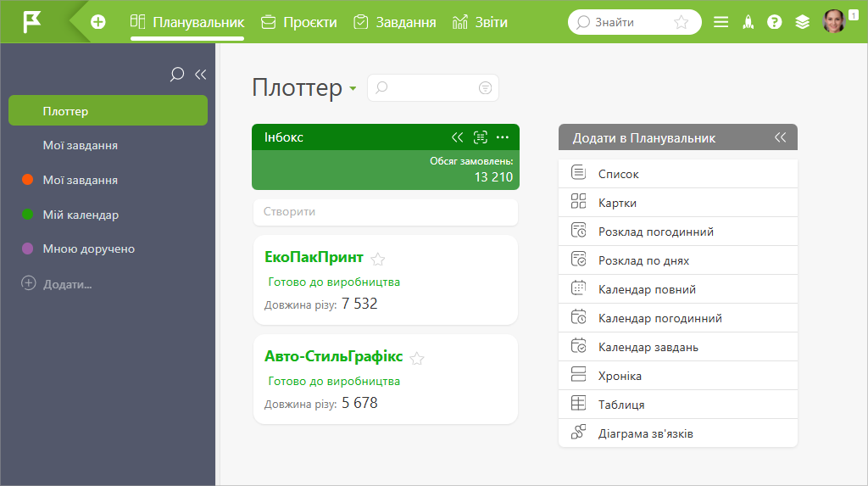
Task: Select Мої завдання with orange dot
Action: click(x=81, y=180)
